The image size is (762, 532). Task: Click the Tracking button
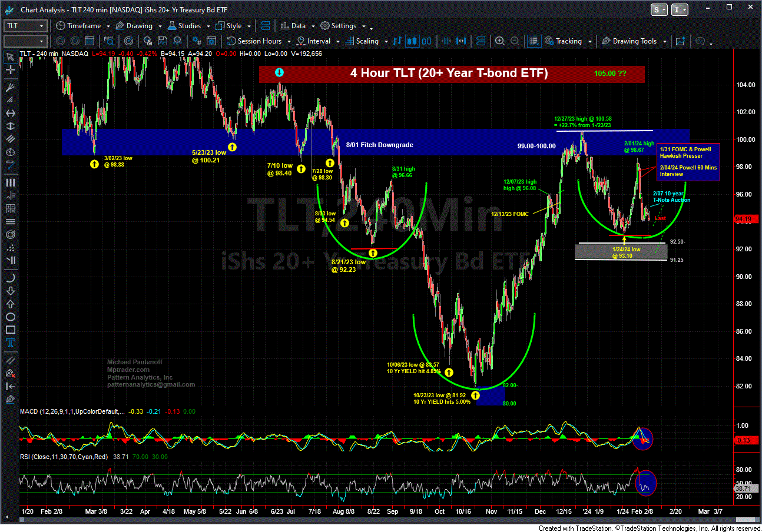click(x=564, y=41)
